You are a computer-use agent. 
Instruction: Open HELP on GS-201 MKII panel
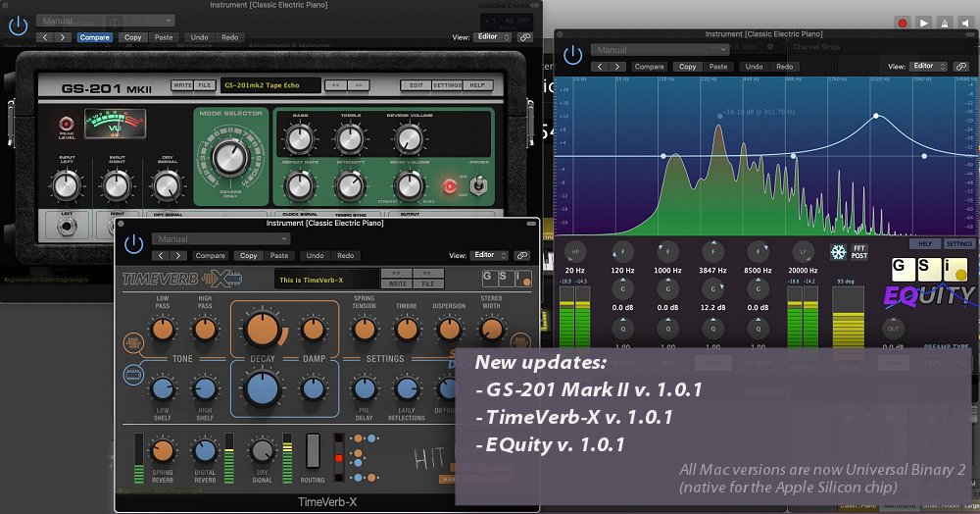(477, 85)
